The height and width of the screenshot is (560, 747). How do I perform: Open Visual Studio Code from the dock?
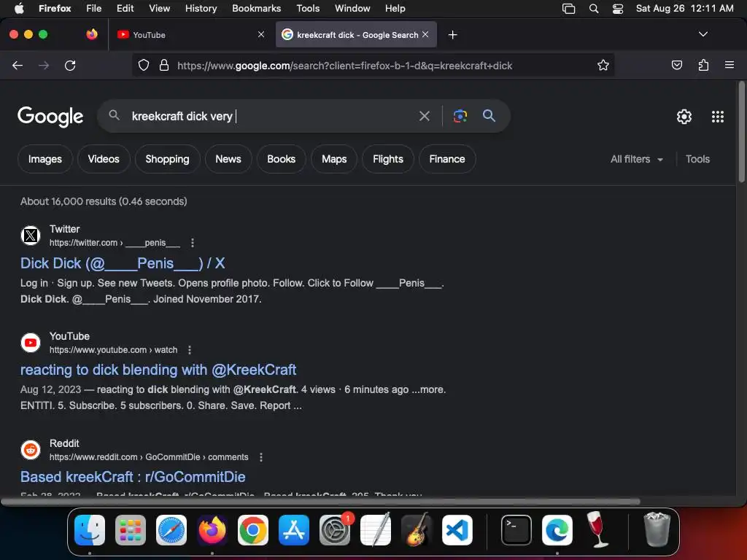[x=457, y=529]
